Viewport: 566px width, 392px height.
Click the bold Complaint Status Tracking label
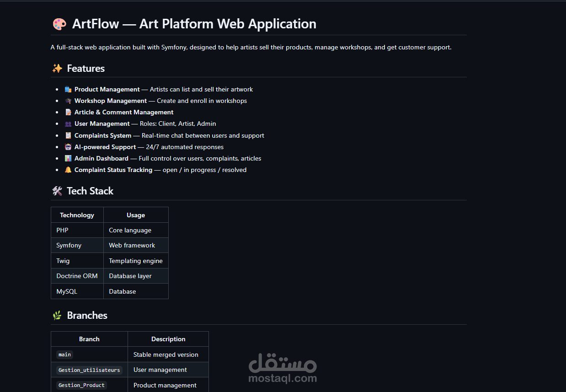point(113,170)
